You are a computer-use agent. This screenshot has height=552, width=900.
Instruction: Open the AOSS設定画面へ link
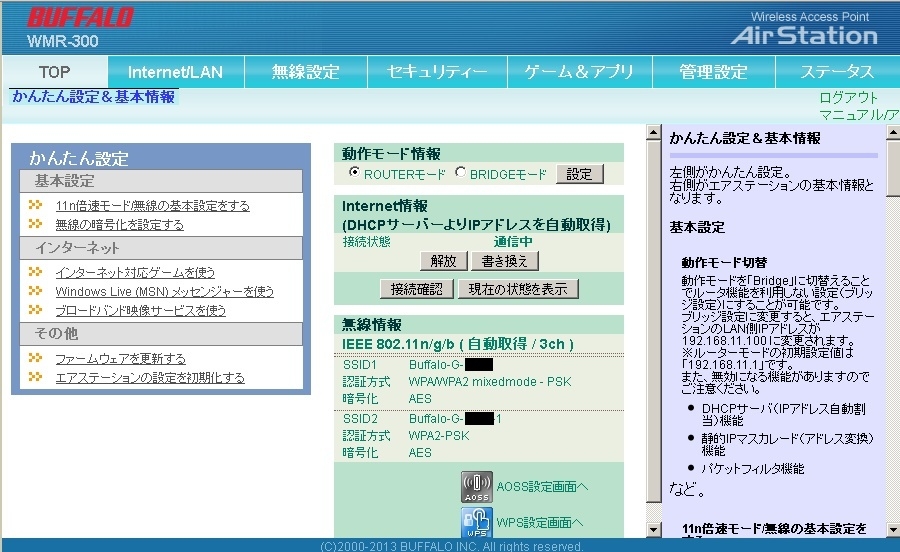(542, 487)
